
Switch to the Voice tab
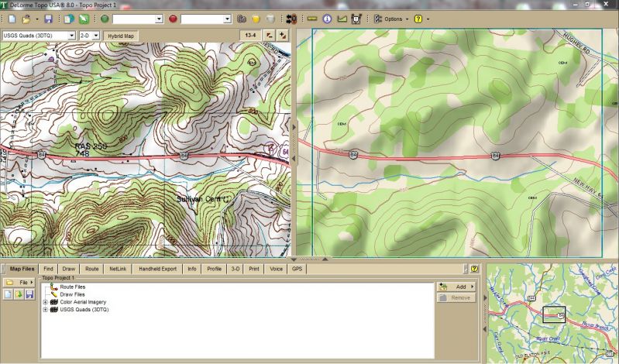tap(276, 269)
